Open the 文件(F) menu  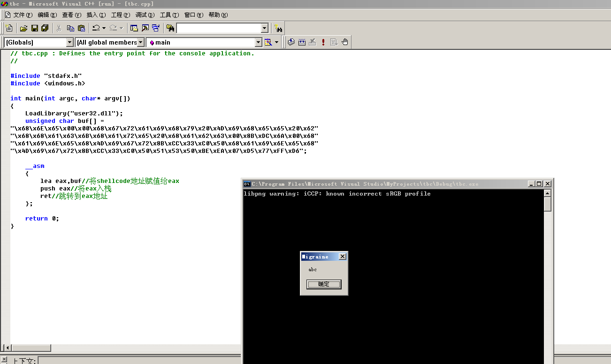23,15
